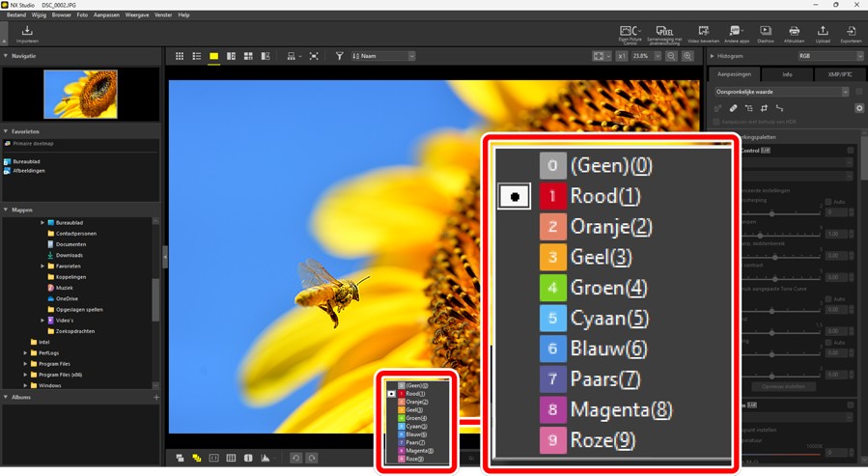
Task: Click the Exporteren icon
Action: (x=851, y=34)
